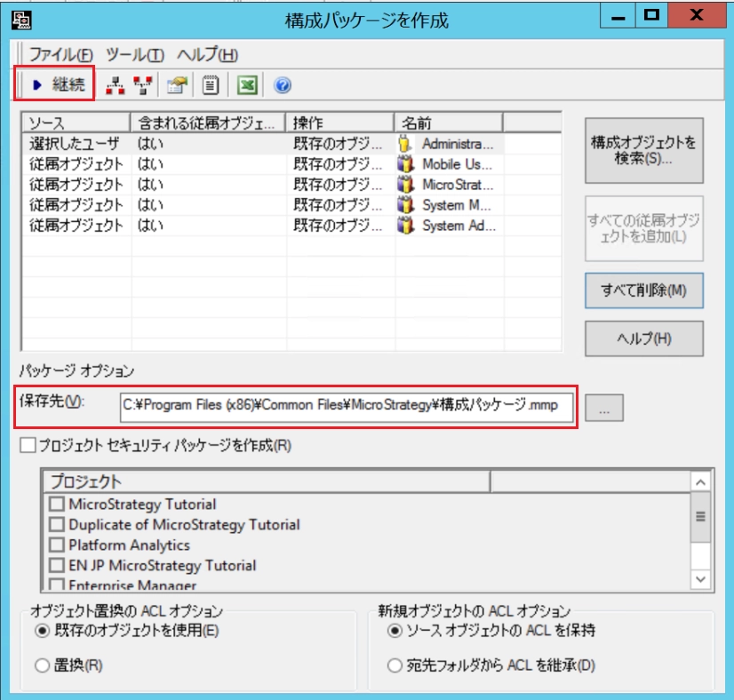Image resolution: width=734 pixels, height=700 pixels.
Task: Click the 操作 column header
Action: tap(339, 123)
